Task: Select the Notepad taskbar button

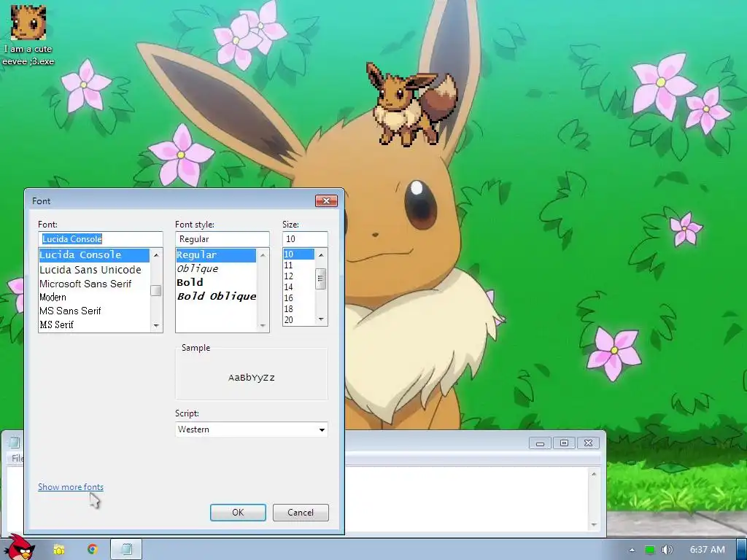Action: pyautogui.click(x=126, y=549)
